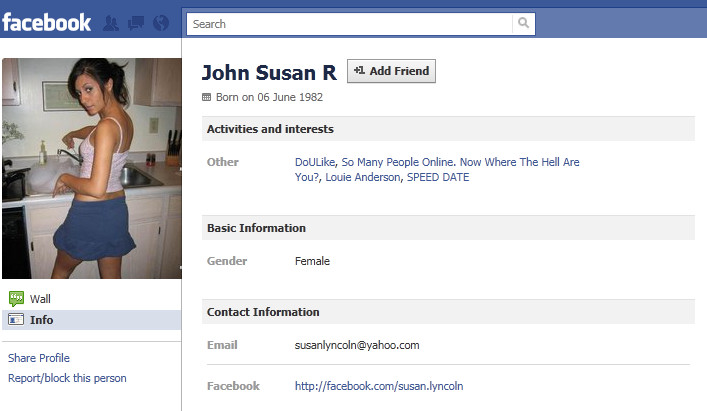Viewport: 707px width, 411px height.
Task: Focus the Search input field
Action: (350, 24)
